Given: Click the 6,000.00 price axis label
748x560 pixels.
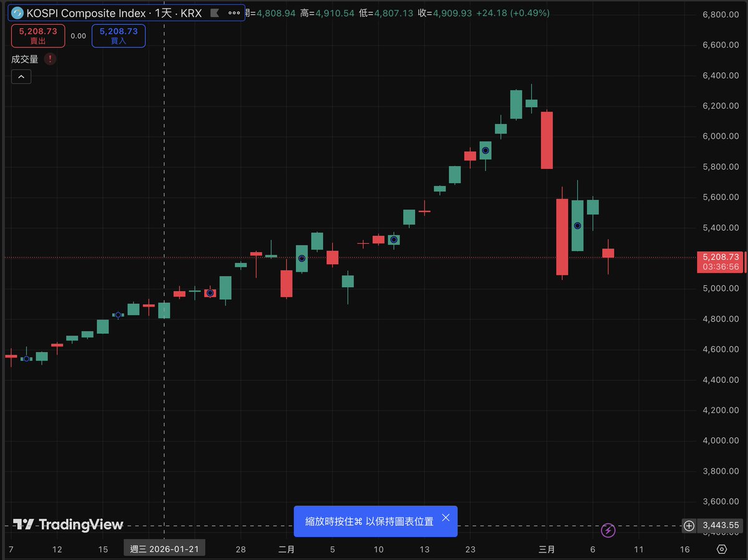Looking at the screenshot, I should (x=721, y=136).
